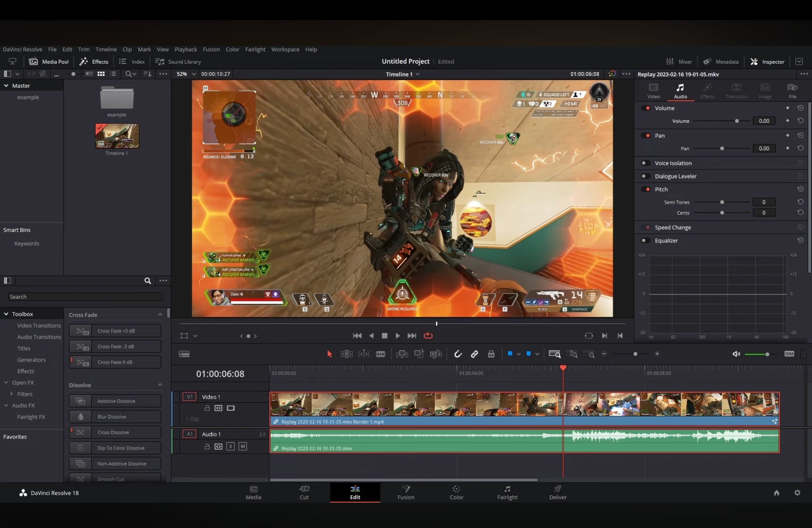Lock the Audio 1 track
The image size is (812, 528).
207,447
